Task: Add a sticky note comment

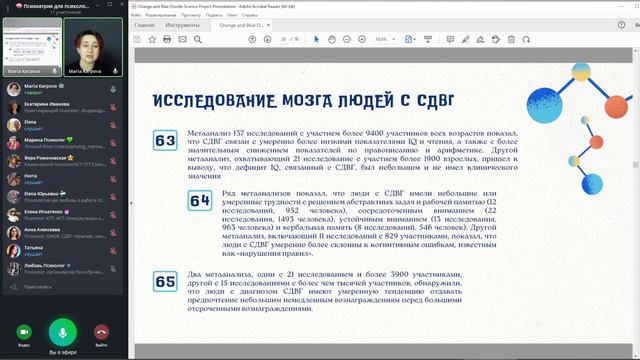Action: (x=450, y=40)
